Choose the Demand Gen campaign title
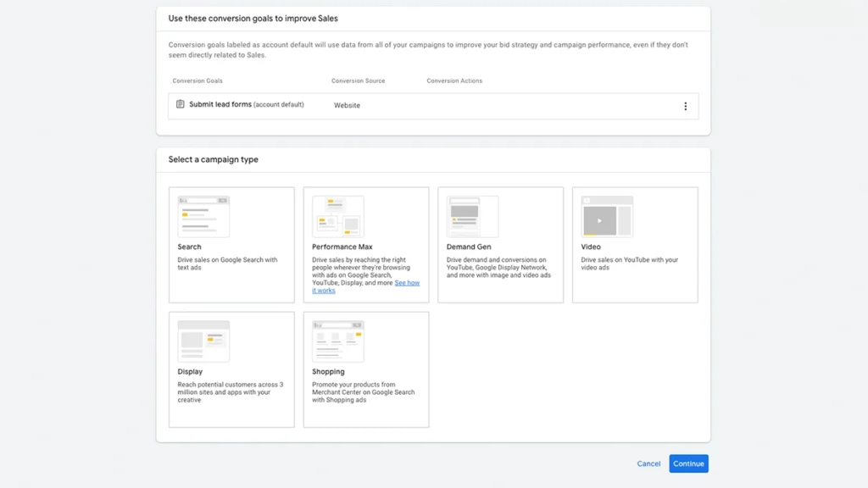Screen dimensions: 868x488 coord(469,247)
